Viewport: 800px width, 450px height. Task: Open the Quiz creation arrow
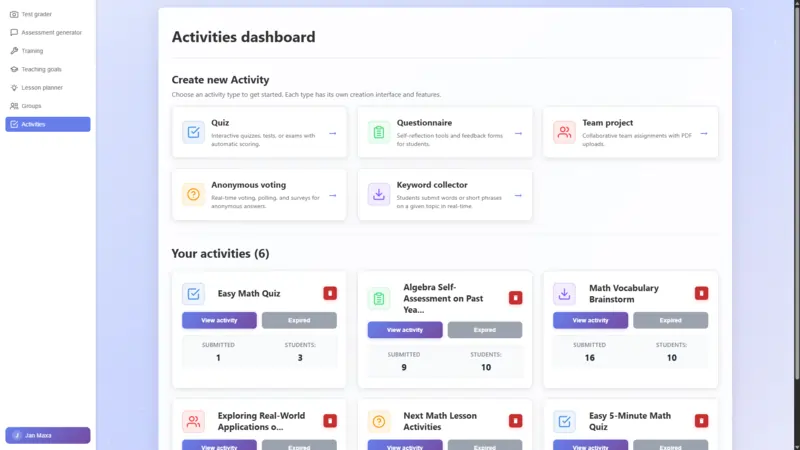[333, 133]
